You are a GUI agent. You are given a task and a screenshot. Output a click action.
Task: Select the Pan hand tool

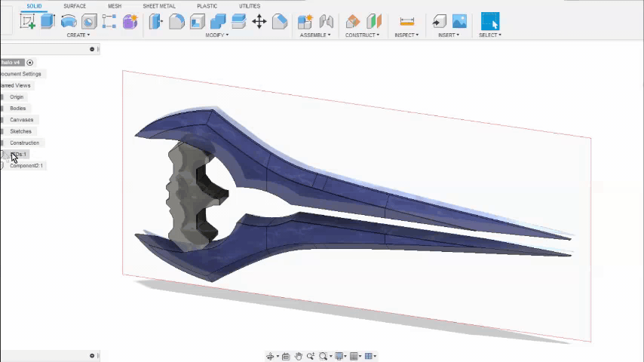[x=298, y=356]
